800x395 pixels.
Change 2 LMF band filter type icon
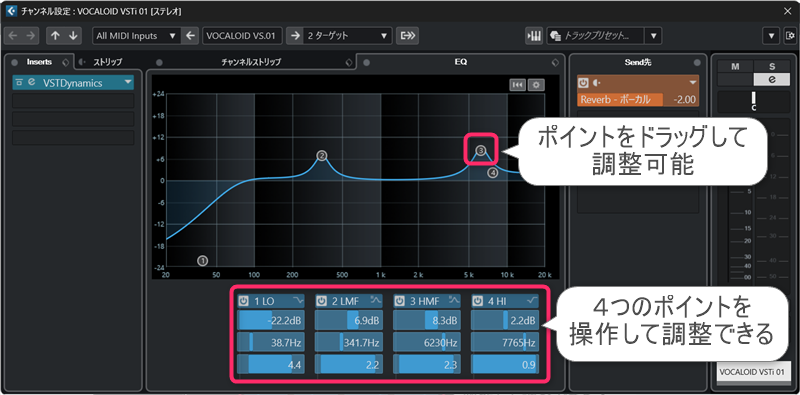tap(376, 300)
